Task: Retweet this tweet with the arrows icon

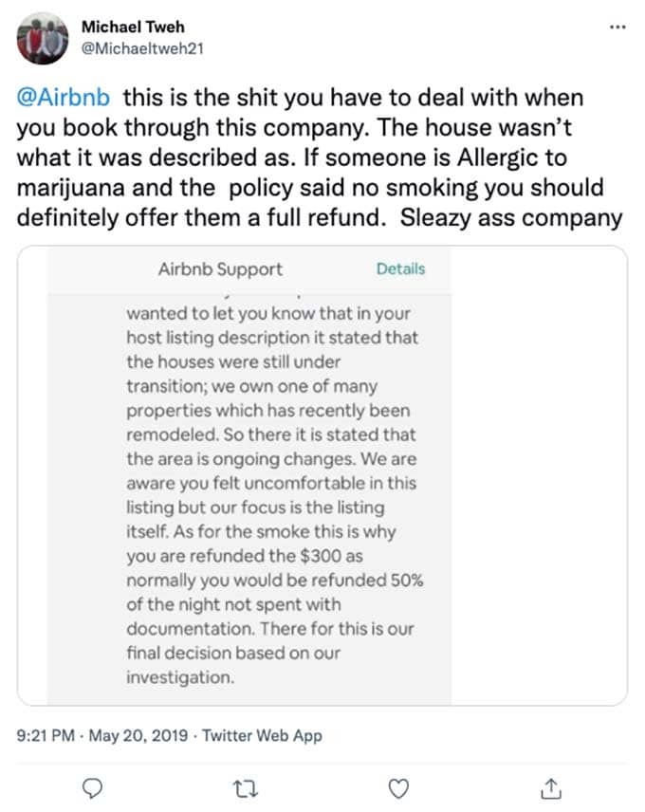Action: point(246,788)
